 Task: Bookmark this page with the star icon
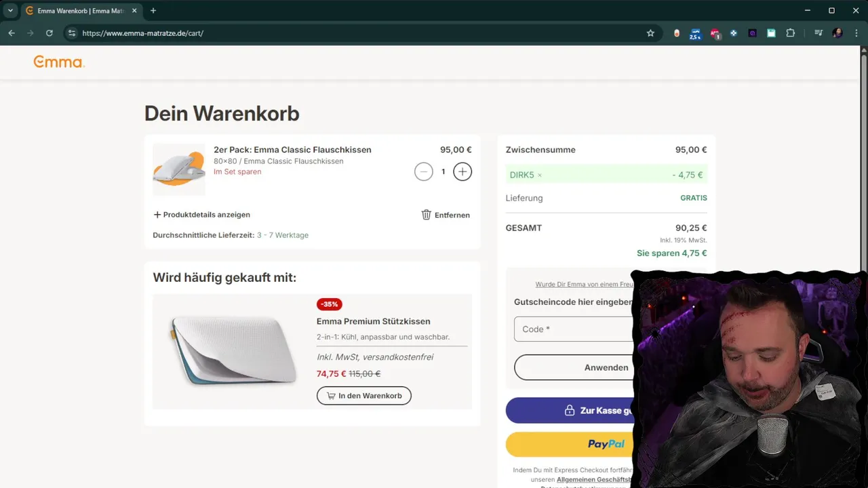click(x=650, y=33)
